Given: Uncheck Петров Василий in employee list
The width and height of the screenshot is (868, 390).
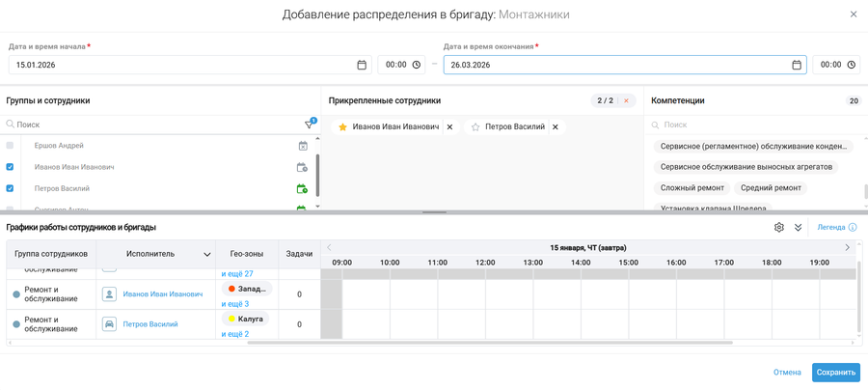Looking at the screenshot, I should coord(11,189).
